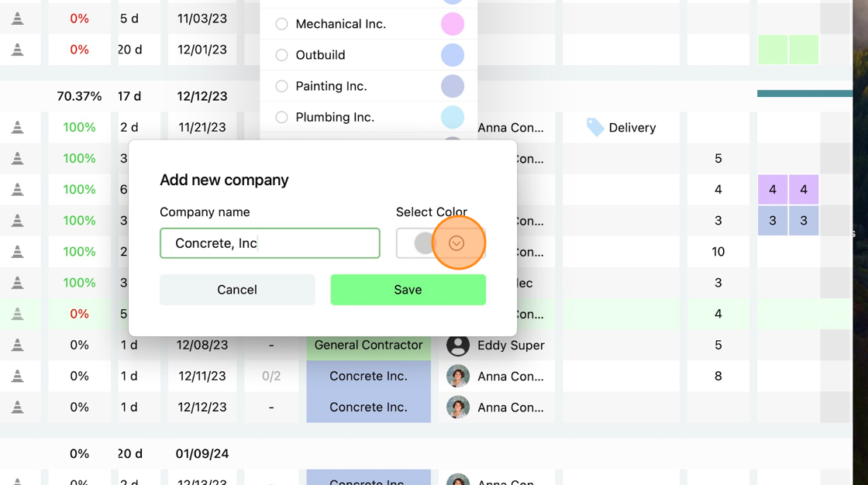The image size is (868, 485).
Task: Select the Mechanical Inc. radio button
Action: point(282,24)
